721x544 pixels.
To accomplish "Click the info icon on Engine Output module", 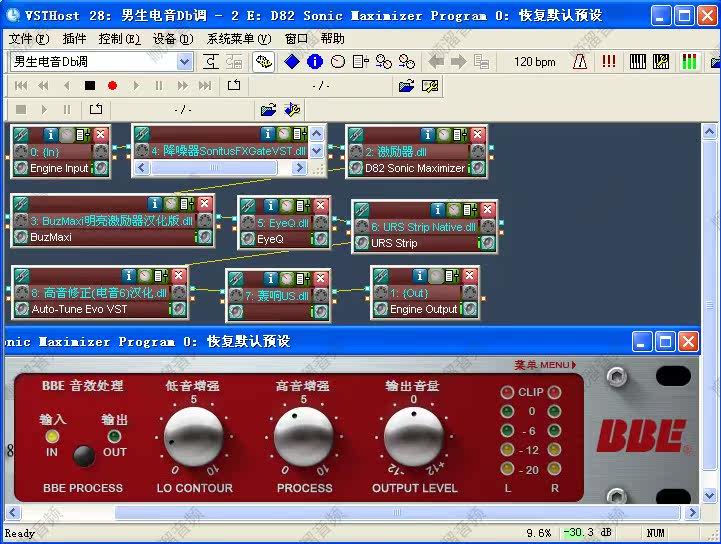I will (x=419, y=275).
